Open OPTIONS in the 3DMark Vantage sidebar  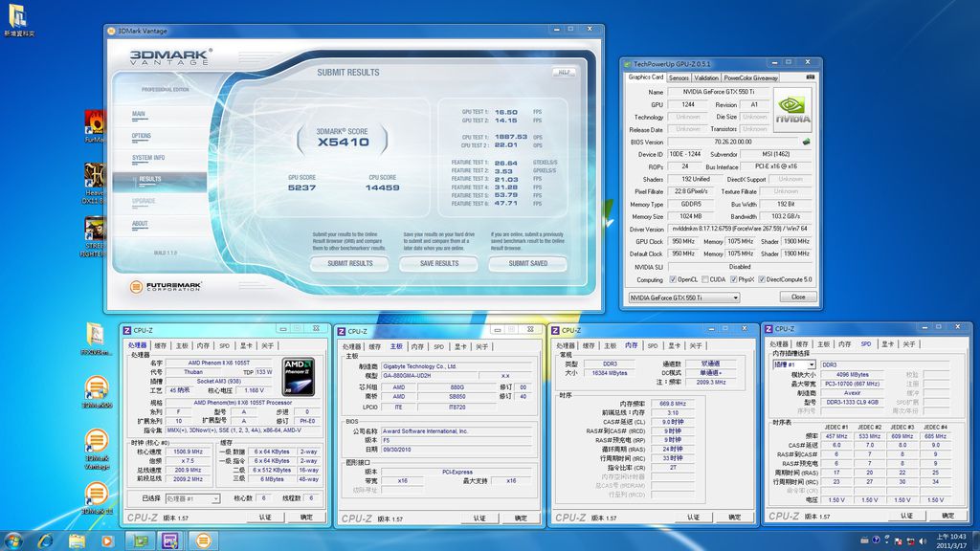coord(142,136)
